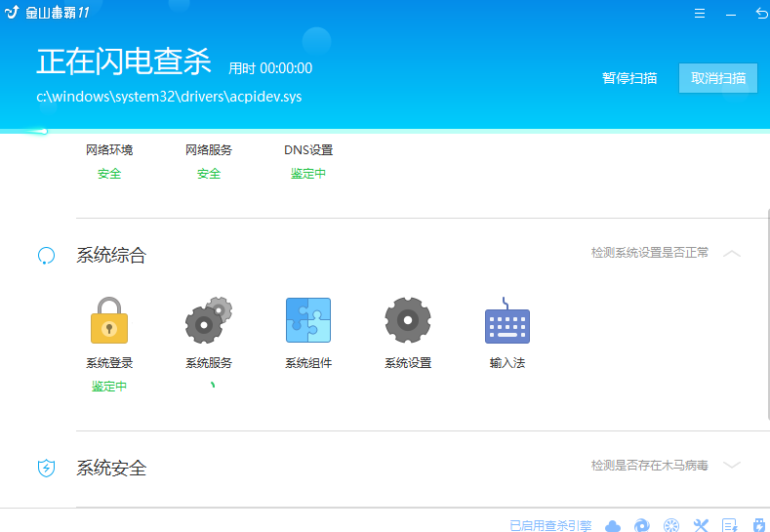Collapse the 系统综合 section chevron
770x532 pixels.
click(x=732, y=254)
